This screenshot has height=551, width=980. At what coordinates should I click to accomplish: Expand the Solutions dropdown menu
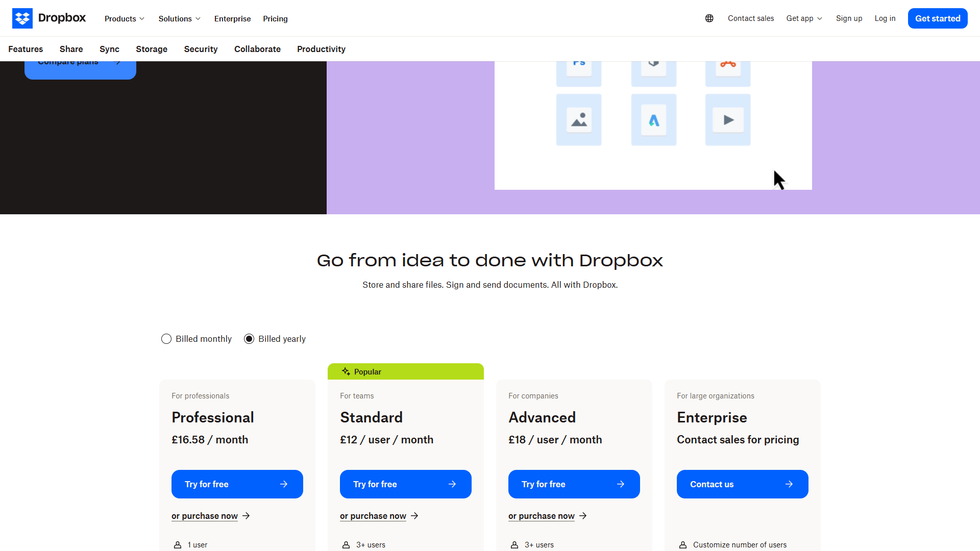(x=180, y=18)
